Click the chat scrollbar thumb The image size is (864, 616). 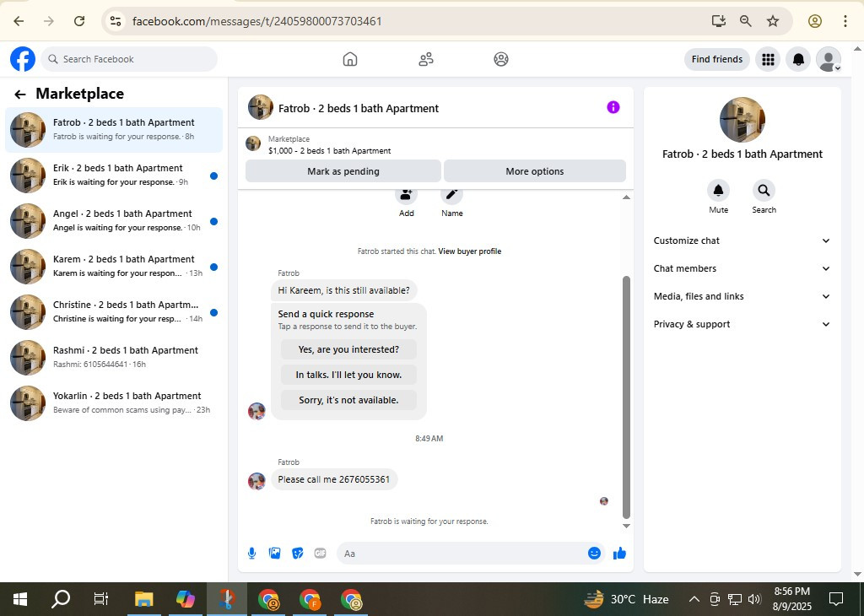626,397
